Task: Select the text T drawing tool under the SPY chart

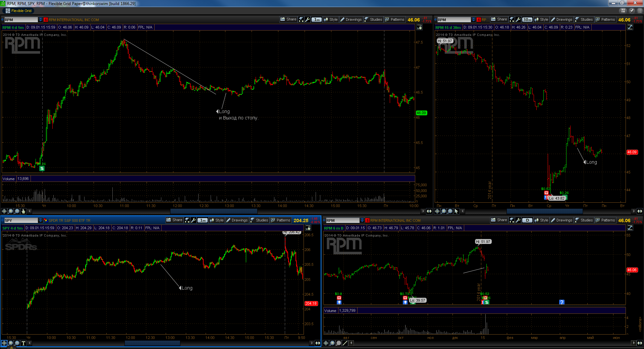Action: click(x=23, y=343)
